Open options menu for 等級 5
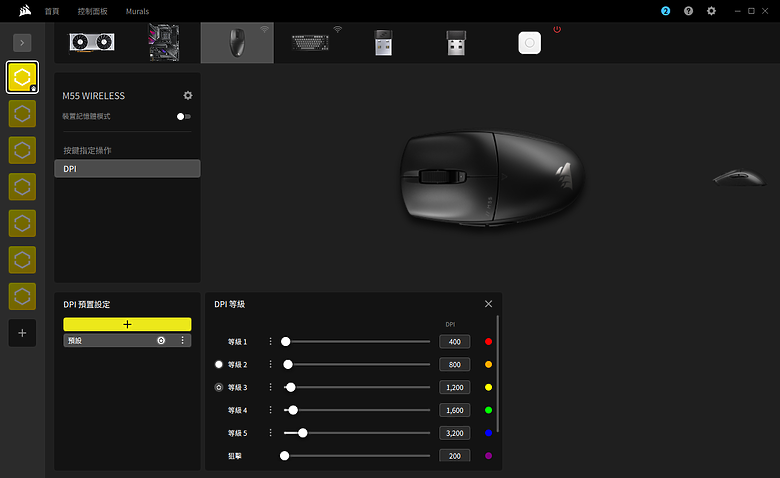 270,433
